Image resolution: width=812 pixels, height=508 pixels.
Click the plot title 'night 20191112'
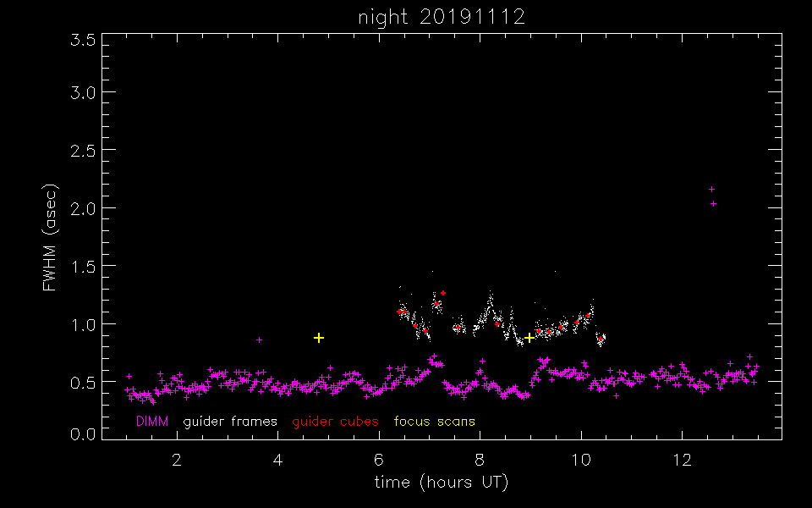point(442,17)
